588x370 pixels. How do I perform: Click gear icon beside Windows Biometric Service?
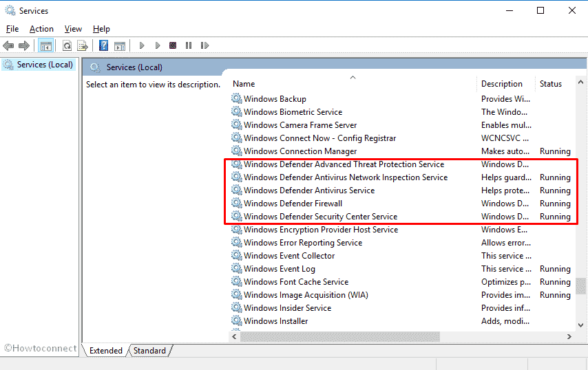pyautogui.click(x=237, y=111)
